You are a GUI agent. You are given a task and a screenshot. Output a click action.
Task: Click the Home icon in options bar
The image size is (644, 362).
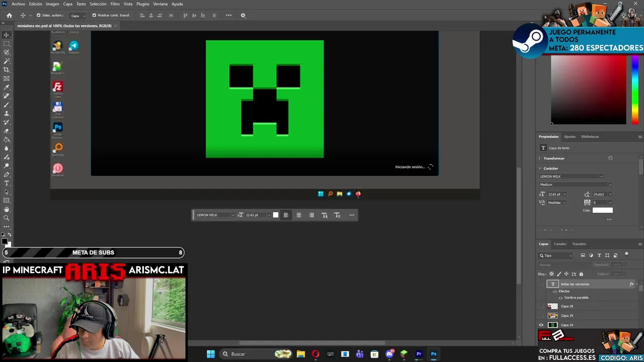coord(9,16)
